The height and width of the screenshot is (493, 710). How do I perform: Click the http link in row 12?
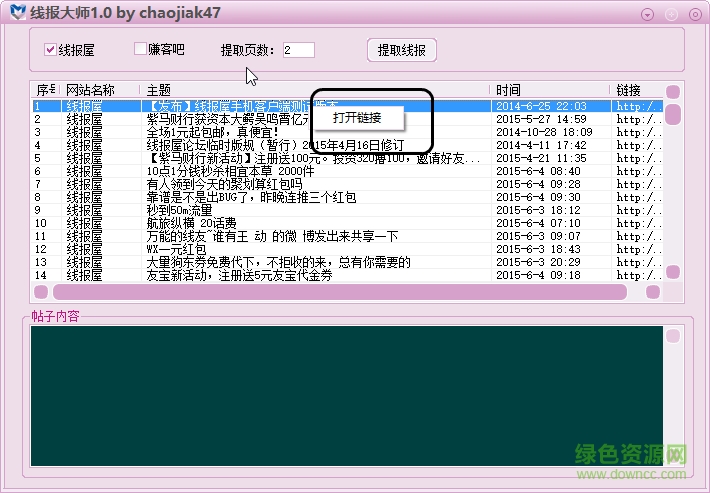pyautogui.click(x=639, y=249)
